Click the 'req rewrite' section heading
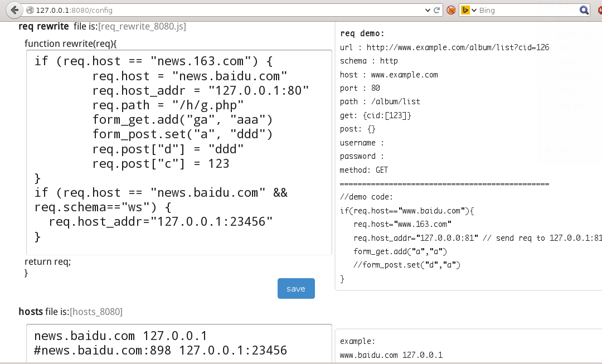Viewport: 602px width, 364px height. 43,26
